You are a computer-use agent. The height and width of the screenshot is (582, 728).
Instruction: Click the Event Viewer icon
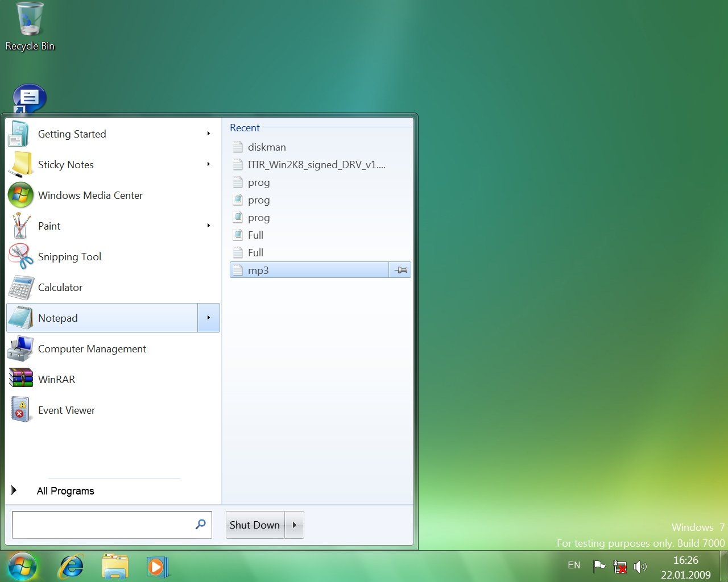20,410
